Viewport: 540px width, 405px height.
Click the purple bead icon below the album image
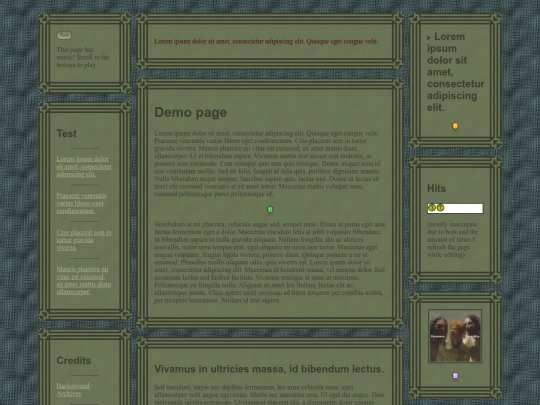coord(455,375)
